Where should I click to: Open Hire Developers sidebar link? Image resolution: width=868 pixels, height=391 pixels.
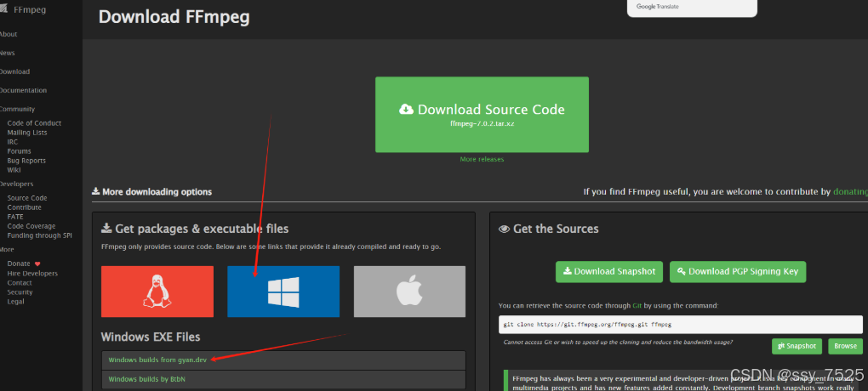tap(32, 274)
